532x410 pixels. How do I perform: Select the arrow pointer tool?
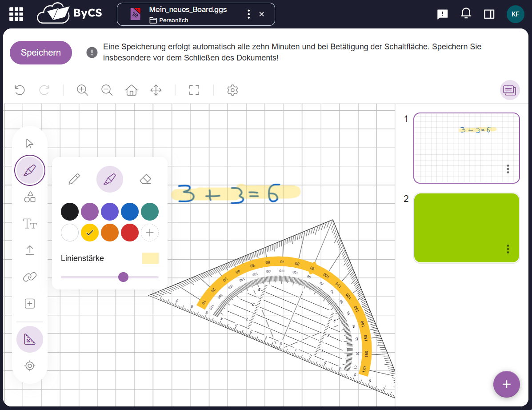pos(30,143)
